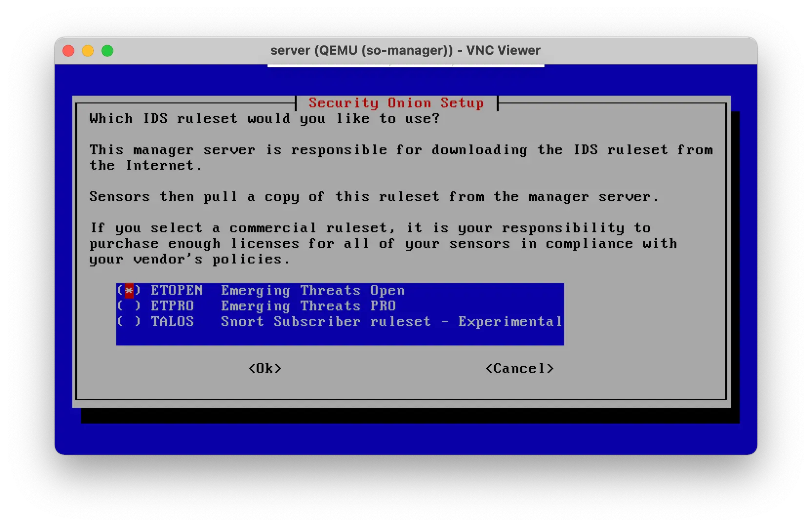Click the 'Which IDS ruleset' question text
Screen dimensions: 812x527
click(x=264, y=119)
